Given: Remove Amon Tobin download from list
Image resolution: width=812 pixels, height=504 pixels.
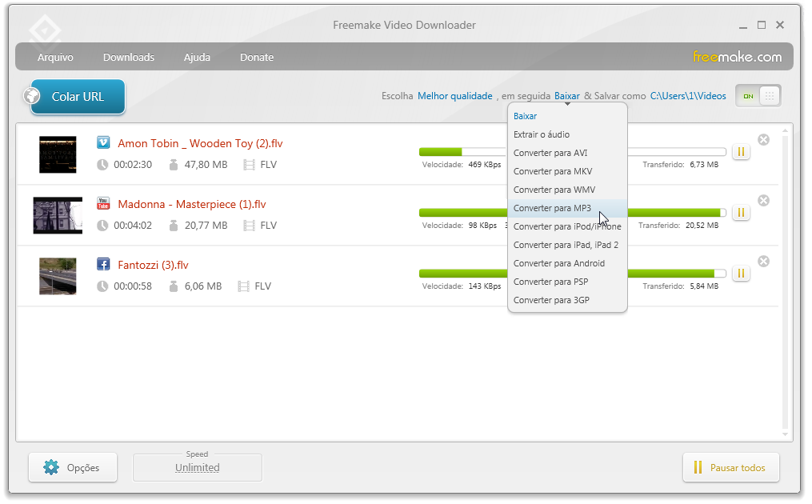Looking at the screenshot, I should [x=763, y=139].
